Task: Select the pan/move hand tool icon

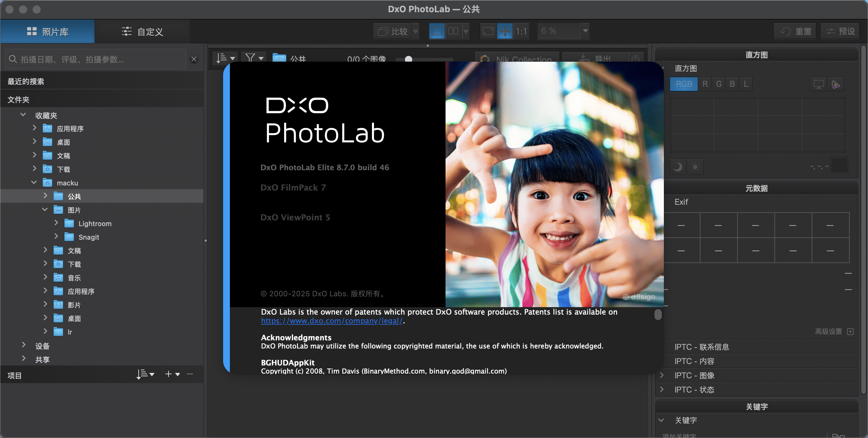Action: [x=505, y=31]
